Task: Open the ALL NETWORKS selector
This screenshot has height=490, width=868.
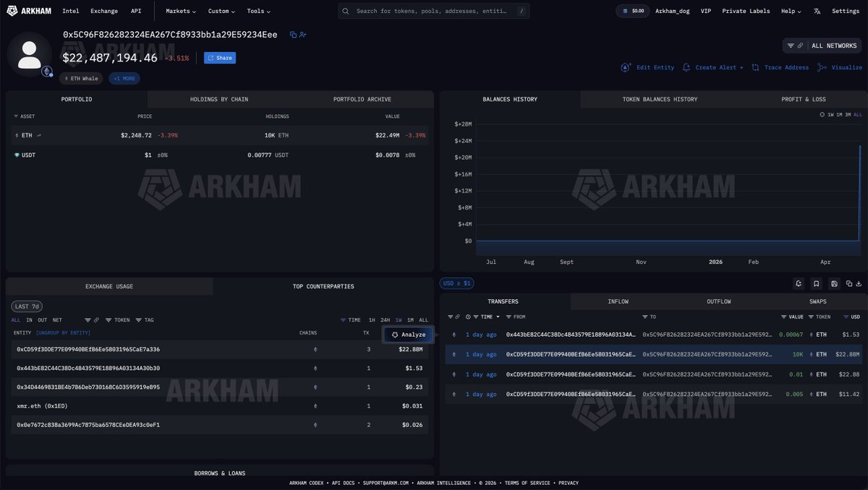Action: [822, 46]
